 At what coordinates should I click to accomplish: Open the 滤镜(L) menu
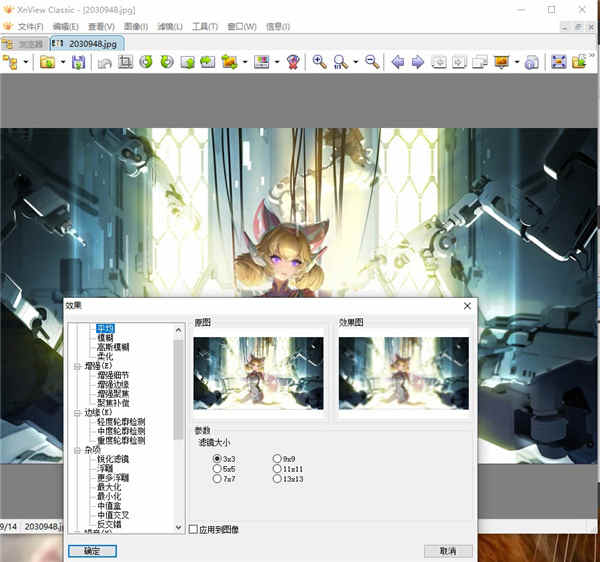(170, 27)
